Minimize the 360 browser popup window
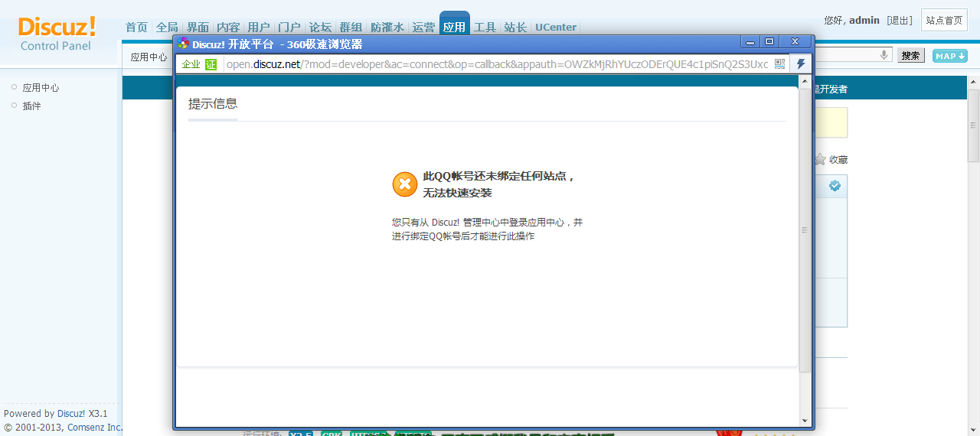 750,41
